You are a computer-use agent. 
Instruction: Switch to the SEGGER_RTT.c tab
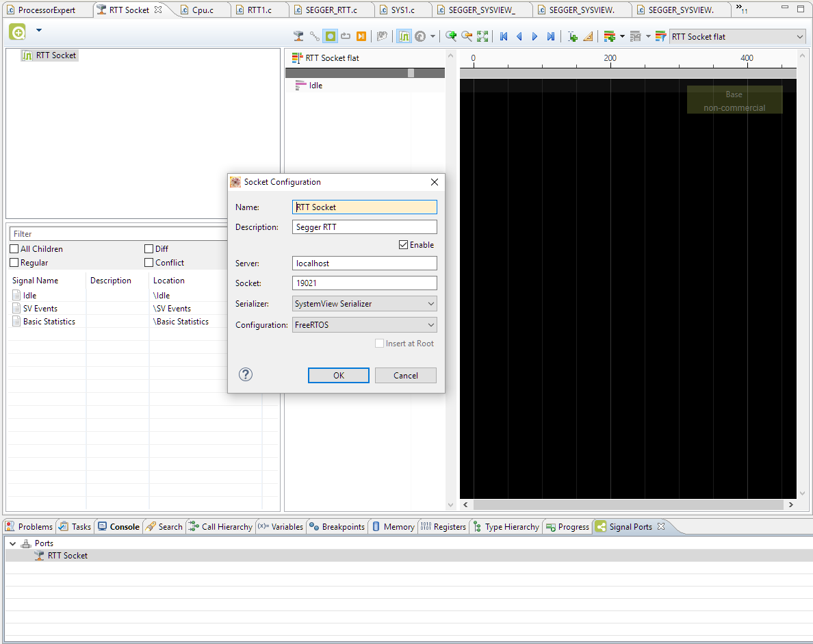tap(332, 10)
